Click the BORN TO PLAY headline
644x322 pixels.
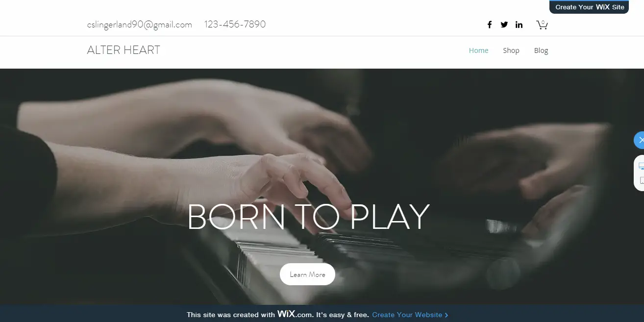308,217
